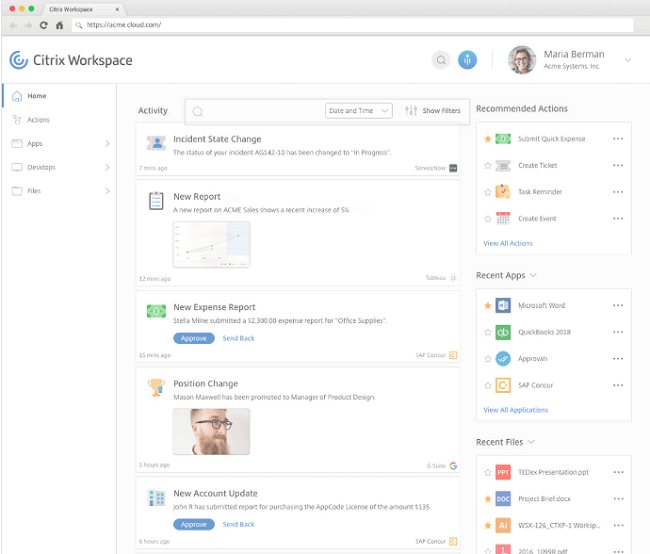Click the Create Event calendar icon
This screenshot has height=554, width=650.
pos(503,218)
